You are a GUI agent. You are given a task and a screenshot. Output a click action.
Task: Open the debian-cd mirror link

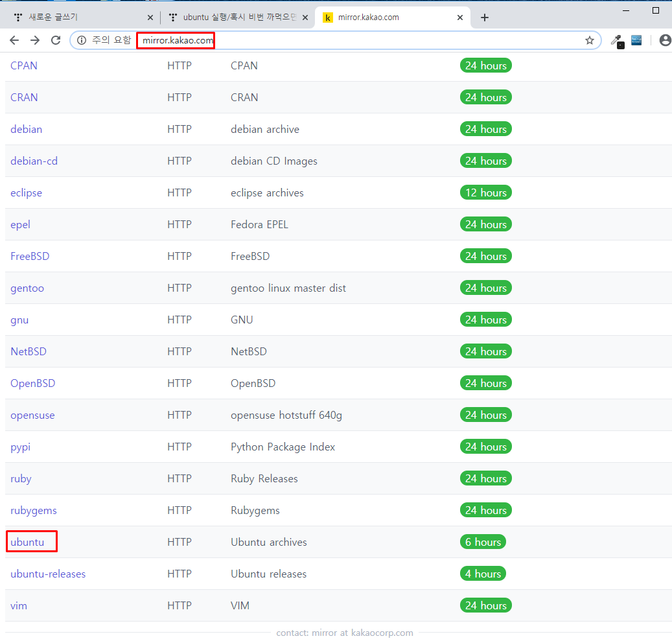tap(34, 161)
